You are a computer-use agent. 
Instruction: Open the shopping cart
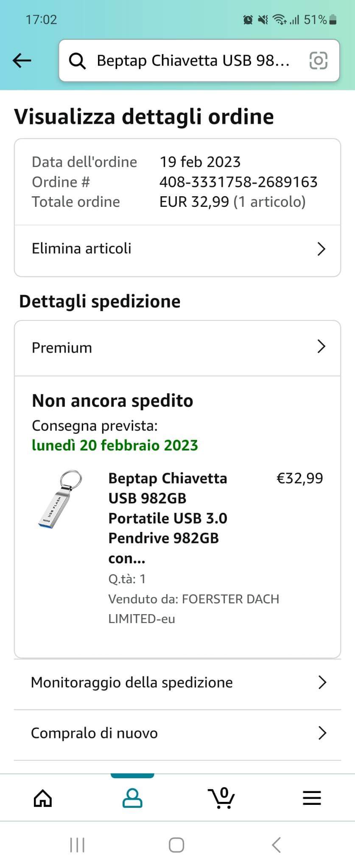point(221,798)
